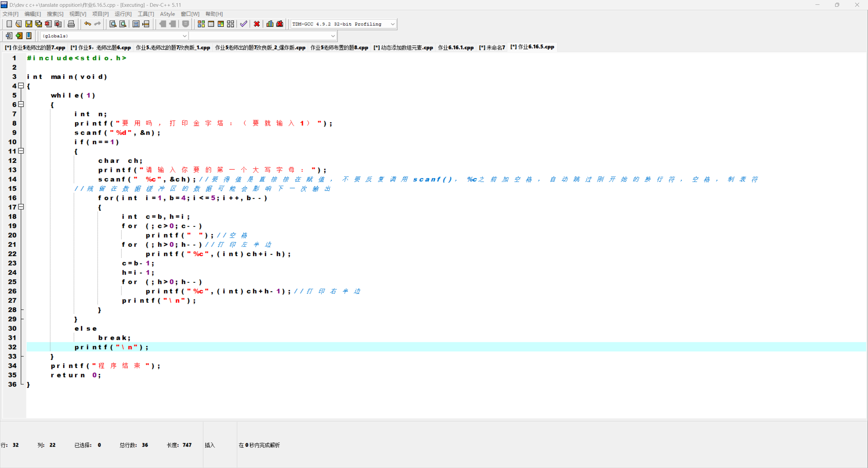Viewport: 868px width, 468px height.
Task: Open the Profile analysis bar chart icon
Action: (270, 24)
